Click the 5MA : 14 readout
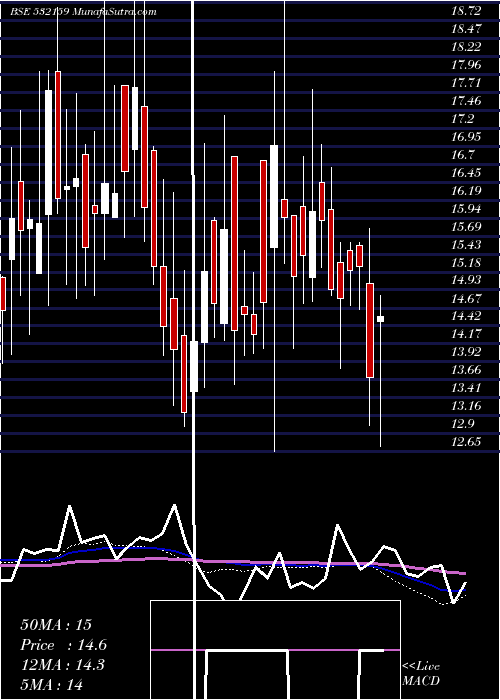500x700 pixels. [52, 684]
